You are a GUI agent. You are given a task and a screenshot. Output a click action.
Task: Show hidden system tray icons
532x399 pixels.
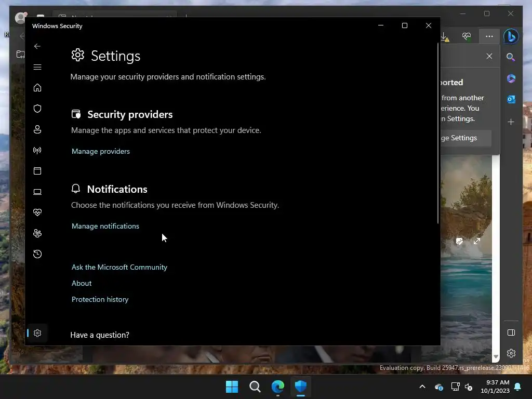coord(422,387)
